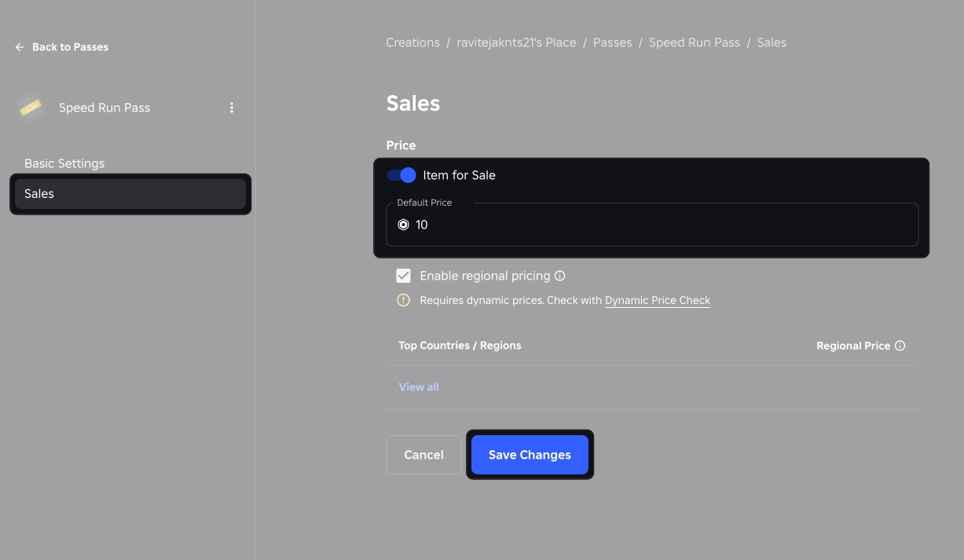Click the Save Changes button
Image resolution: width=964 pixels, height=560 pixels.
(x=530, y=454)
